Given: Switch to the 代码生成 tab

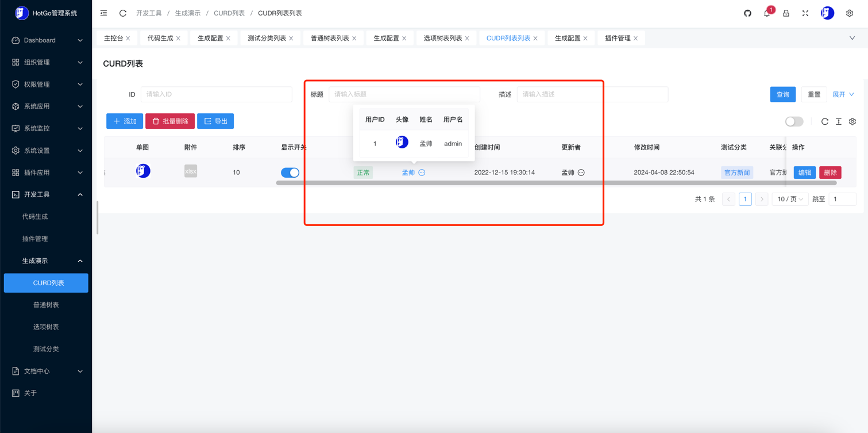Looking at the screenshot, I should coord(160,39).
